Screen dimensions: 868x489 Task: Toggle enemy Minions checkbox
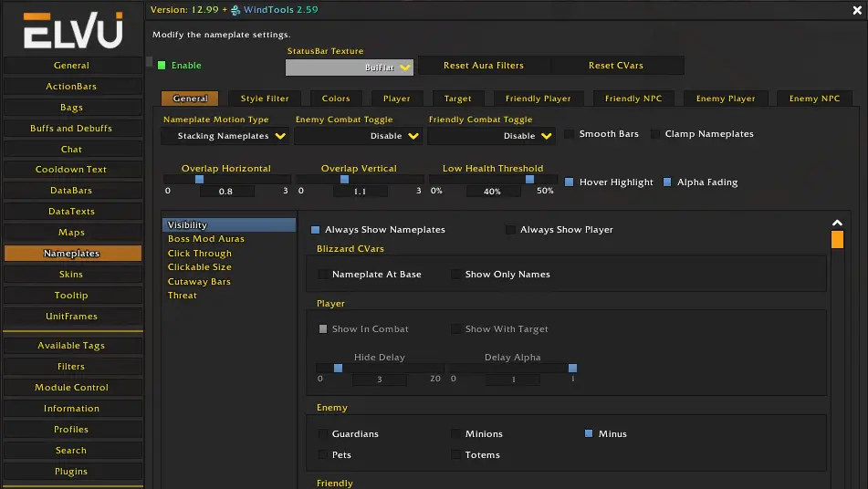455,433
